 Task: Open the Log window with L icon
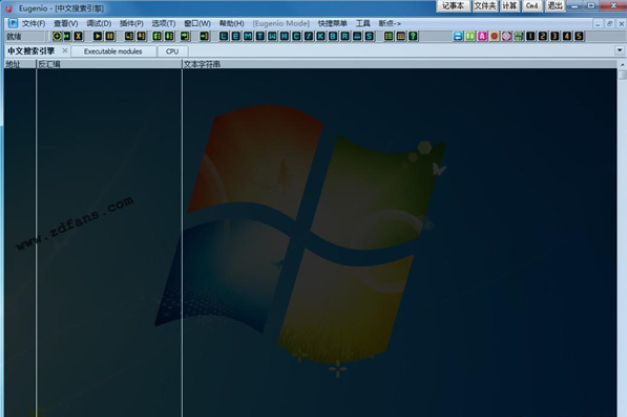223,36
